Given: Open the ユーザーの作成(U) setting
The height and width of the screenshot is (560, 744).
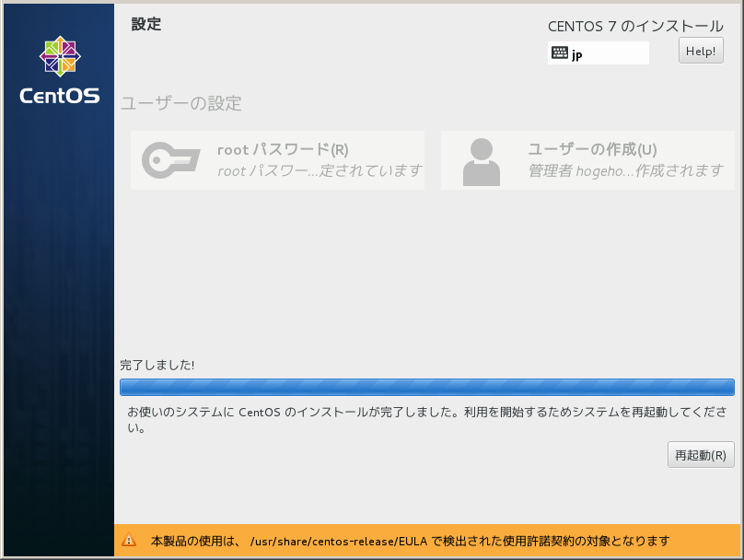Looking at the screenshot, I should pyautogui.click(x=587, y=160).
